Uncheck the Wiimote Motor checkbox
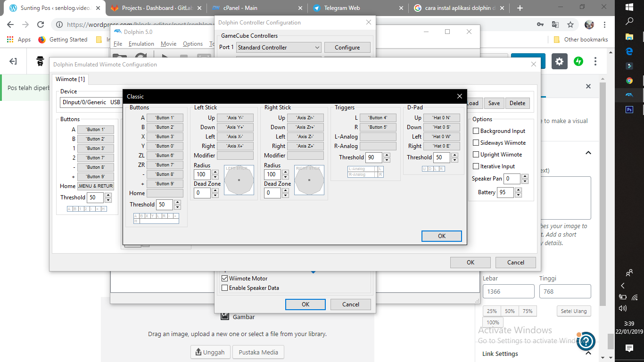 tap(225, 279)
